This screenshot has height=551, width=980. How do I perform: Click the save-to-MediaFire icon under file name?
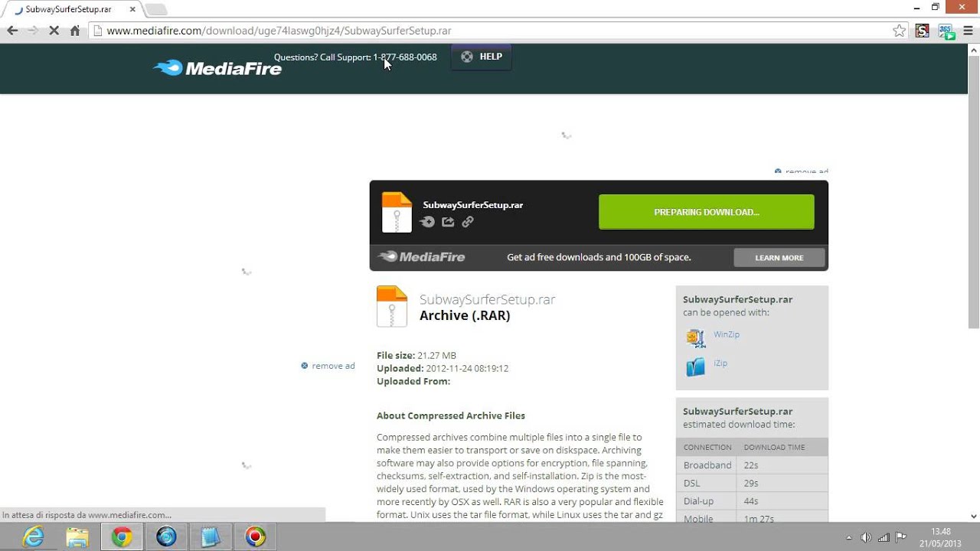coord(428,222)
